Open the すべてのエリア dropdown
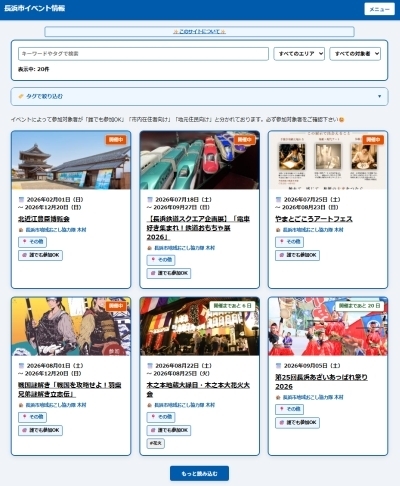This screenshot has width=400, height=486. pos(299,54)
